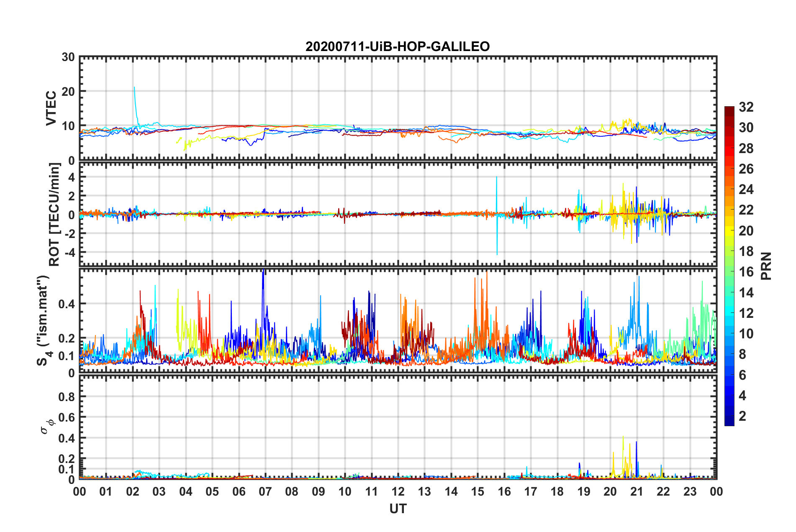Select the 15 hour tick on UT axis
Screen dimensions: 796x532
pos(478,491)
